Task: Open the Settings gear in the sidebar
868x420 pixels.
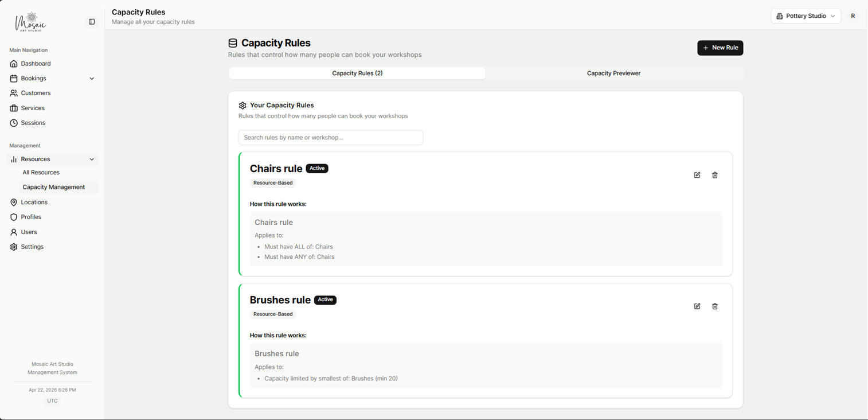Action: coord(14,247)
